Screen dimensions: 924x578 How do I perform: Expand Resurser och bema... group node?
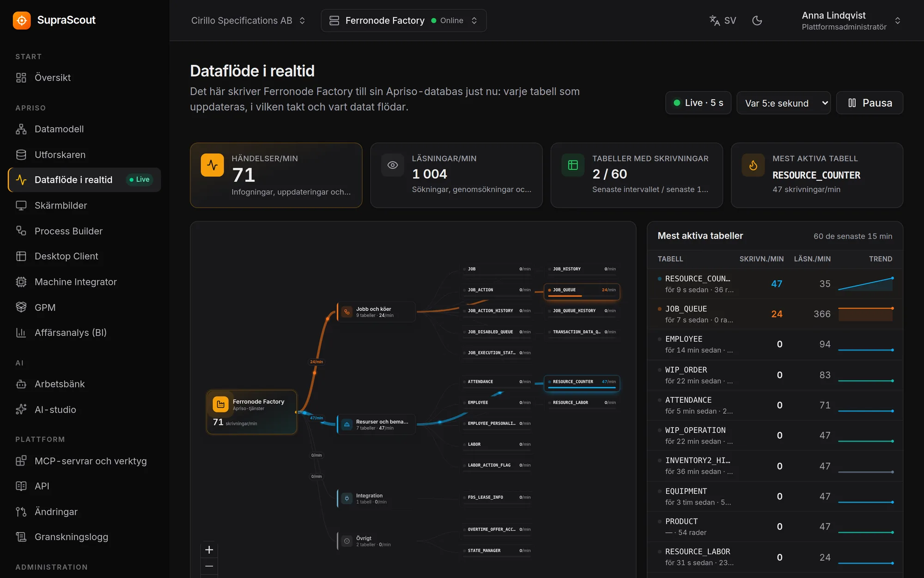coord(376,424)
